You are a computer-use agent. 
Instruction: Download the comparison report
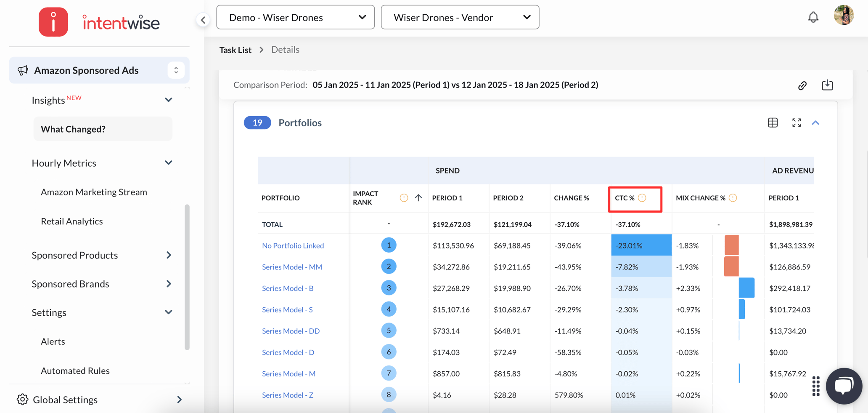click(x=827, y=85)
